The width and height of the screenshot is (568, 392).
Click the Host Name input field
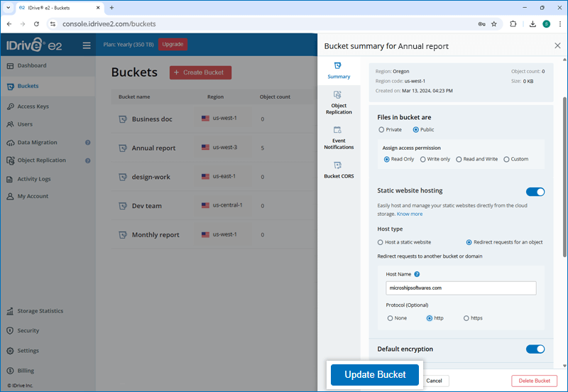coord(461,288)
